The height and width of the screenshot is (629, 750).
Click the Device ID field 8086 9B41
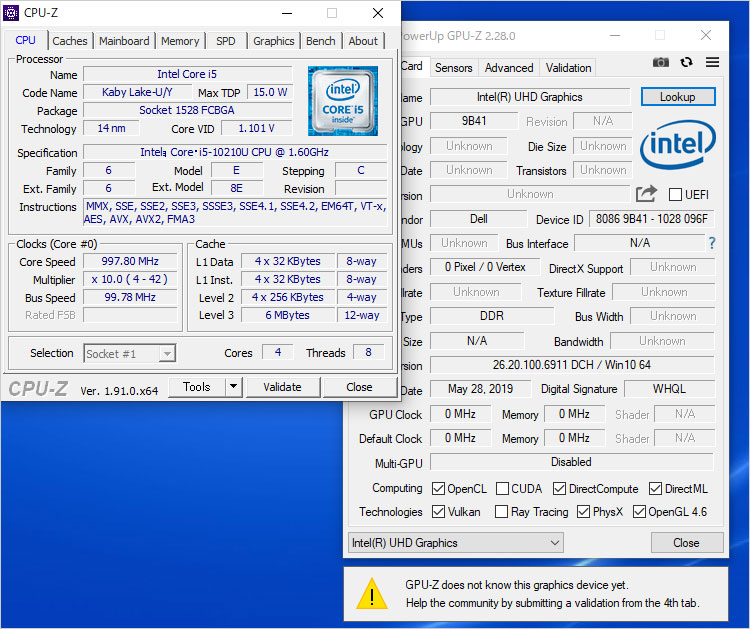[651, 219]
